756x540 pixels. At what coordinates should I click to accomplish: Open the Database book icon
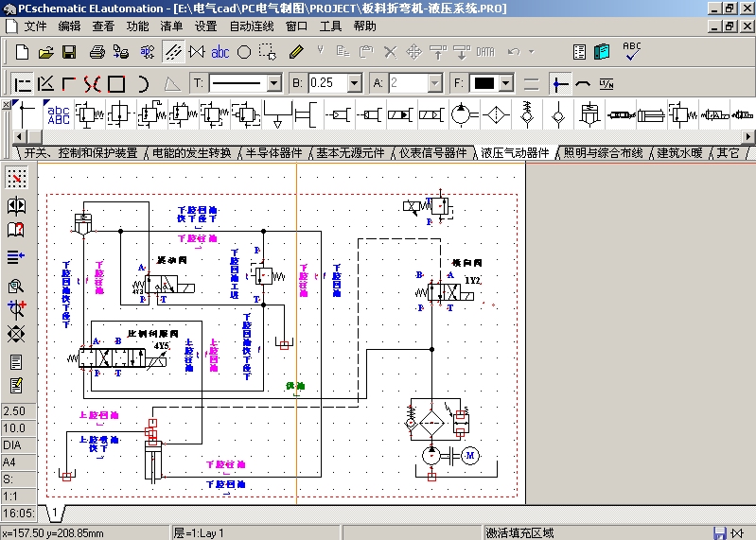click(x=602, y=52)
